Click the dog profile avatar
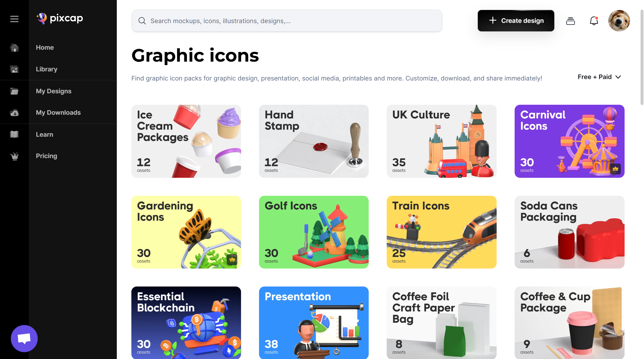This screenshot has width=644, height=359. click(x=619, y=21)
